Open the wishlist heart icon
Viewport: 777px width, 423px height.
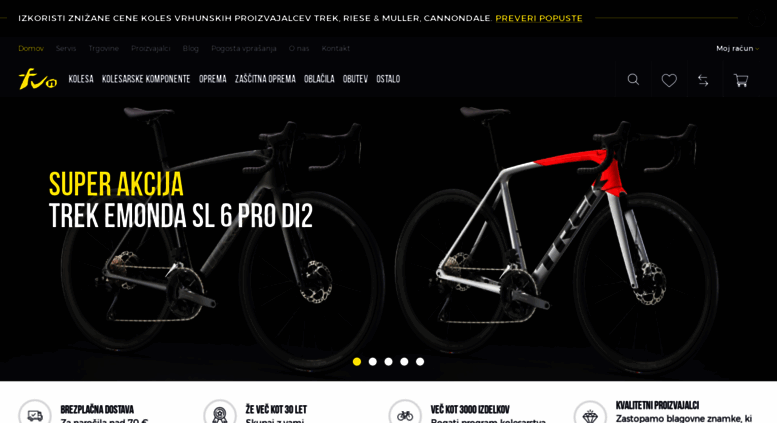pyautogui.click(x=669, y=80)
